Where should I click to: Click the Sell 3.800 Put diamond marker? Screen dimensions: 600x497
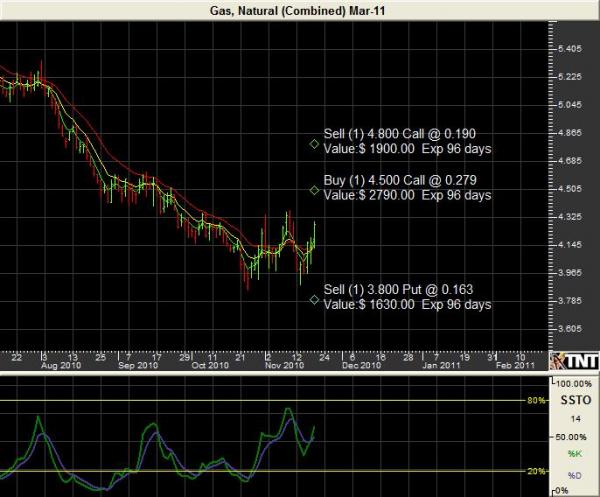[x=314, y=300]
